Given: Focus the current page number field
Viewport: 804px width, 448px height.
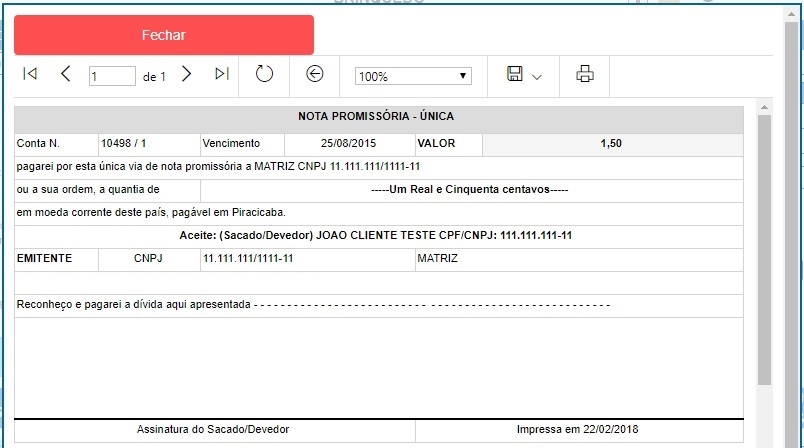Looking at the screenshot, I should coord(111,76).
